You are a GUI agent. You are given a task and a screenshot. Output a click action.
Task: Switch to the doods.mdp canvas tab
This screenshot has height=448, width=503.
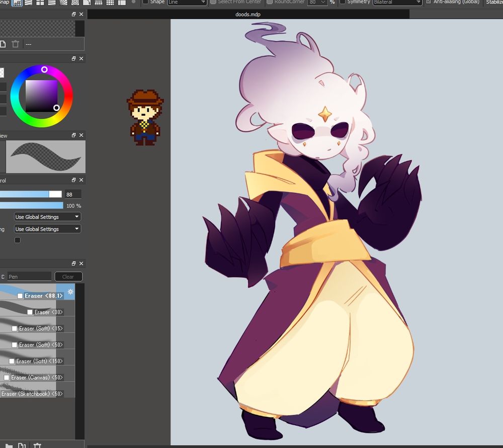[248, 15]
